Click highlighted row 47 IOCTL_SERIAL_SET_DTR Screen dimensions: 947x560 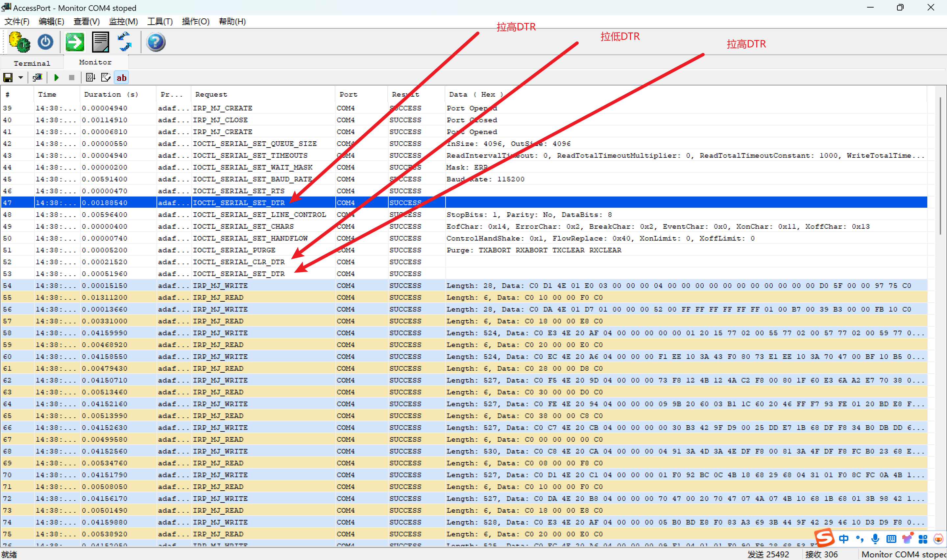click(464, 203)
